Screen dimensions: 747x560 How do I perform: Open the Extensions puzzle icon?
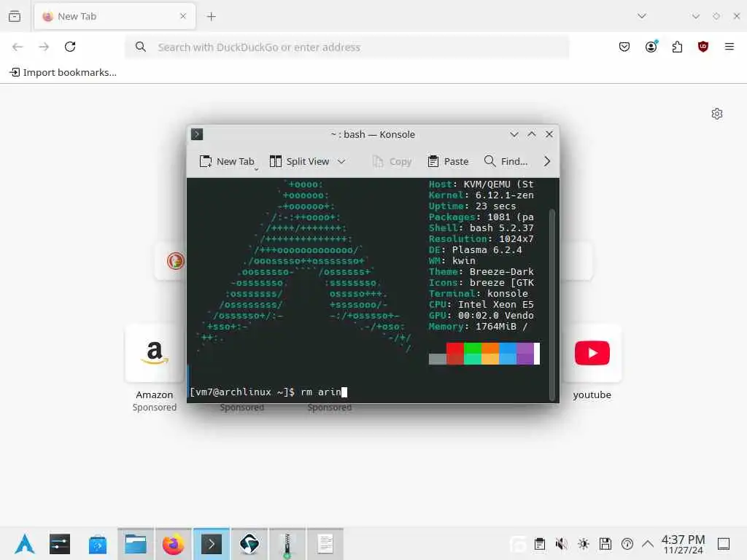point(677,47)
